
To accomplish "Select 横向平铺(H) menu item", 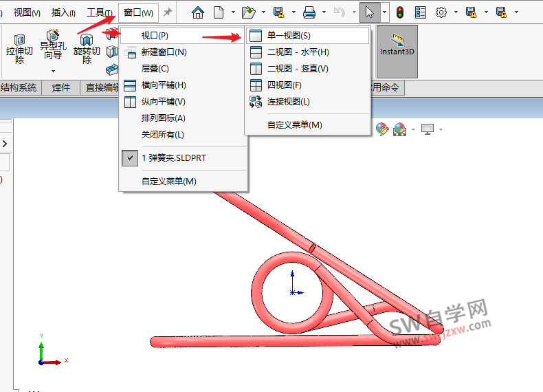I will coord(184,85).
